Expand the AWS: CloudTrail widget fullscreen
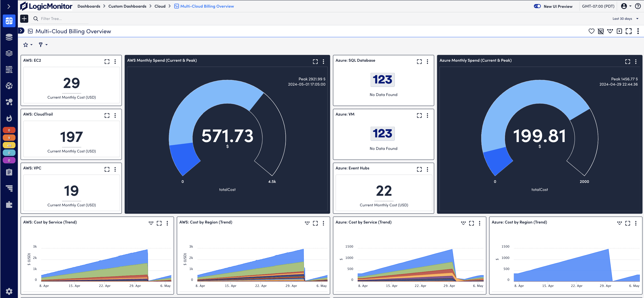The image size is (644, 298). point(107,115)
